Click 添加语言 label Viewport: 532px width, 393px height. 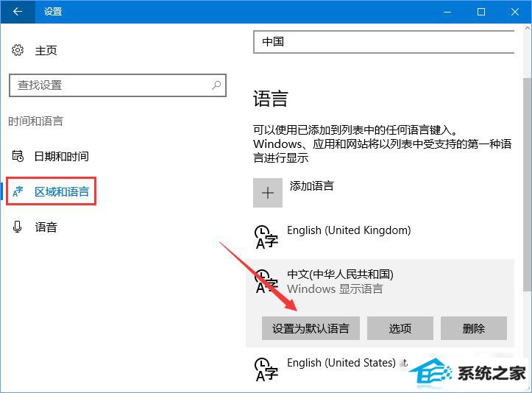click(311, 185)
